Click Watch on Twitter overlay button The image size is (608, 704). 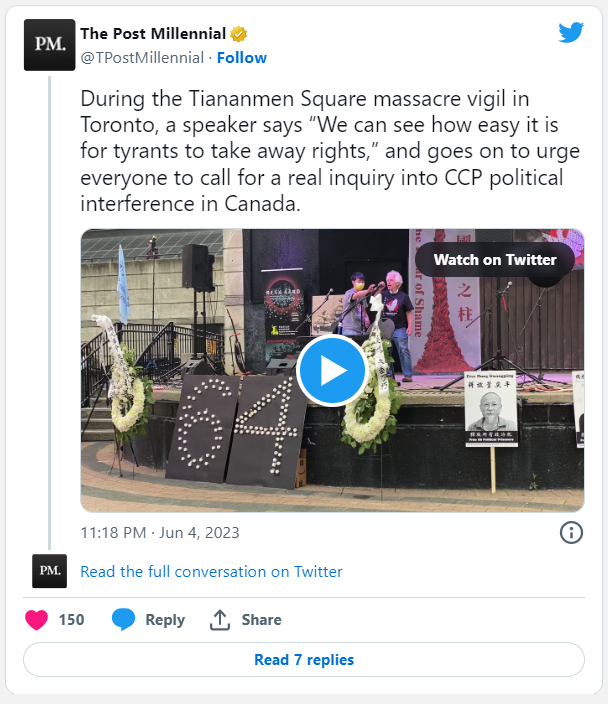pos(495,260)
